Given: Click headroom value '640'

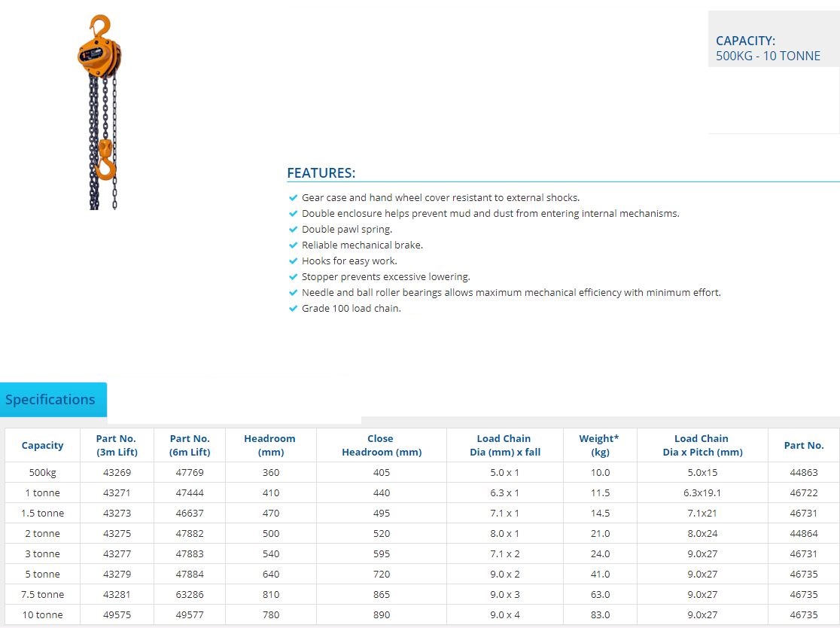Looking at the screenshot, I should point(271,575).
